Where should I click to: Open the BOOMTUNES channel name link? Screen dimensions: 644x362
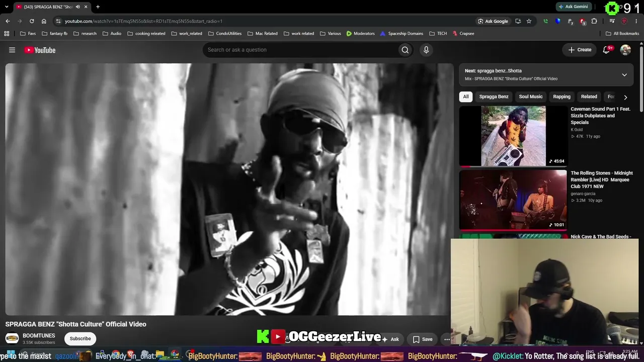(x=39, y=336)
